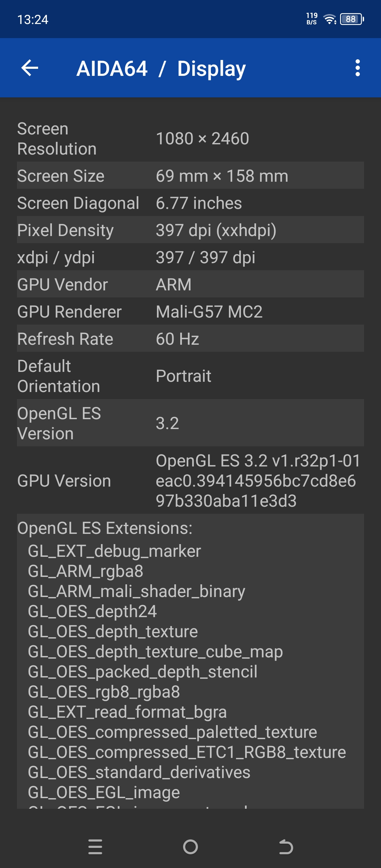Tap the GPU Vendor ARM row

pos(190,284)
